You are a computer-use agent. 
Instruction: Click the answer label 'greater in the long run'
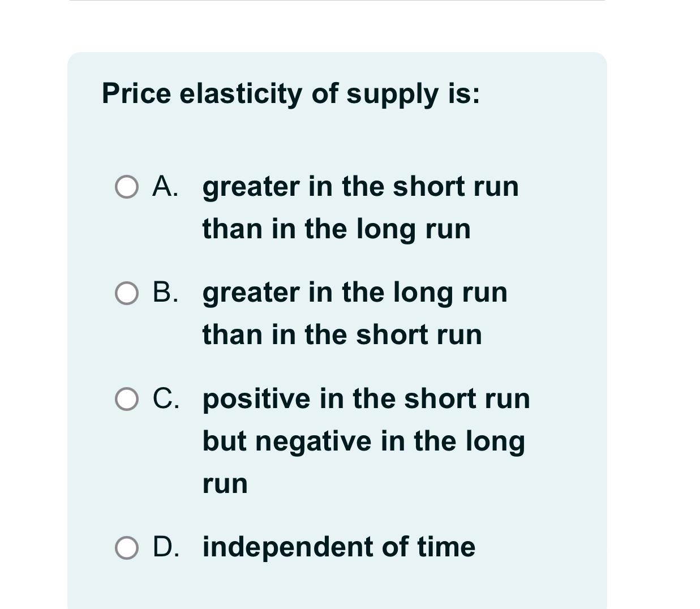354,293
